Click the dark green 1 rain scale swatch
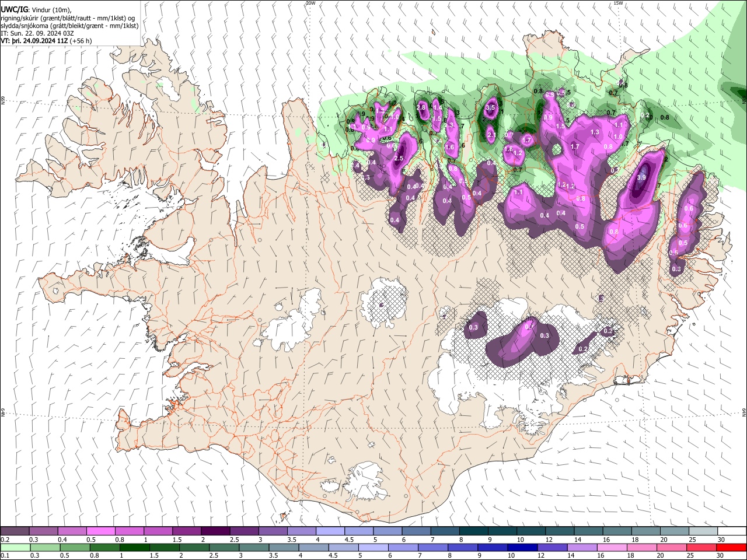Viewport: 747px width, 560px height. tap(134, 547)
